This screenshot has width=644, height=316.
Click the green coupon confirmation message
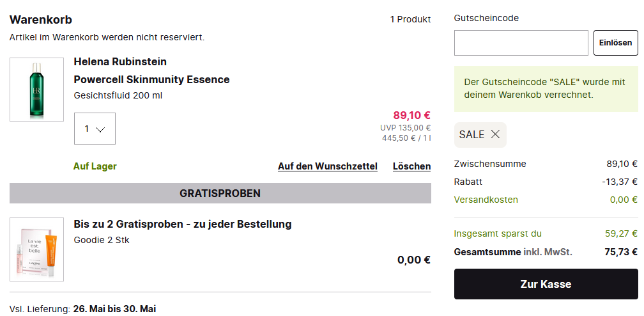(546, 89)
